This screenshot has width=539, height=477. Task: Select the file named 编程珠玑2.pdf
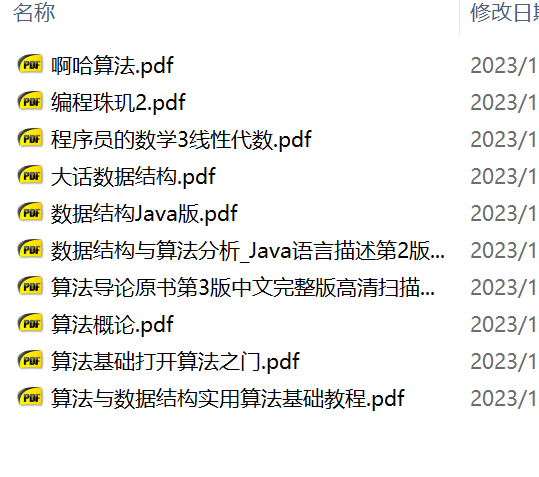pos(118,102)
